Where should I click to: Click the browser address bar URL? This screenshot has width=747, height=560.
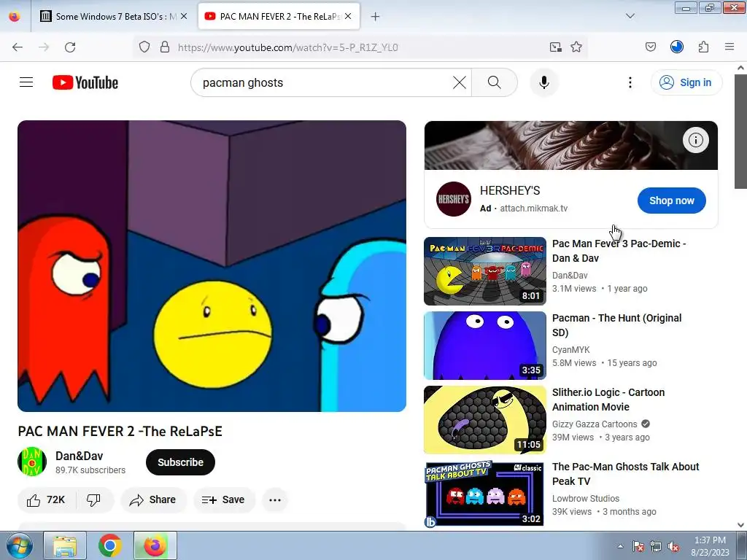coord(287,47)
